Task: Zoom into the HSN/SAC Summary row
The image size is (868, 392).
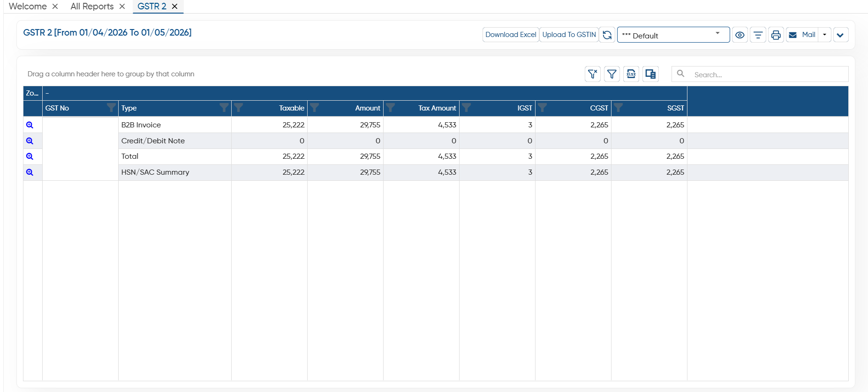Action: [30, 172]
